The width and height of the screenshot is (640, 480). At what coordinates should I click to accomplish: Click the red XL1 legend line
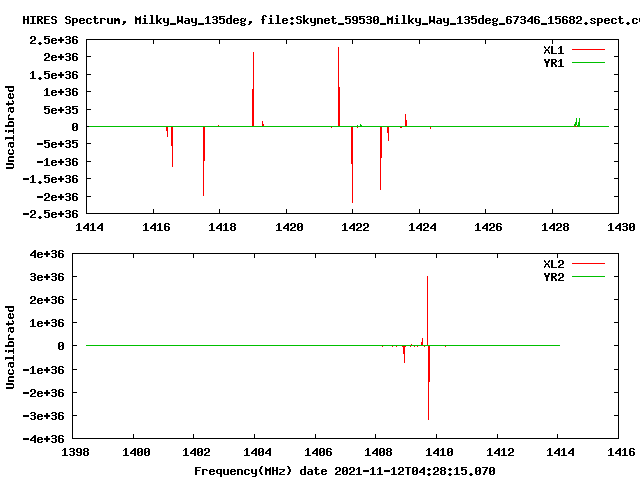[x=588, y=50]
